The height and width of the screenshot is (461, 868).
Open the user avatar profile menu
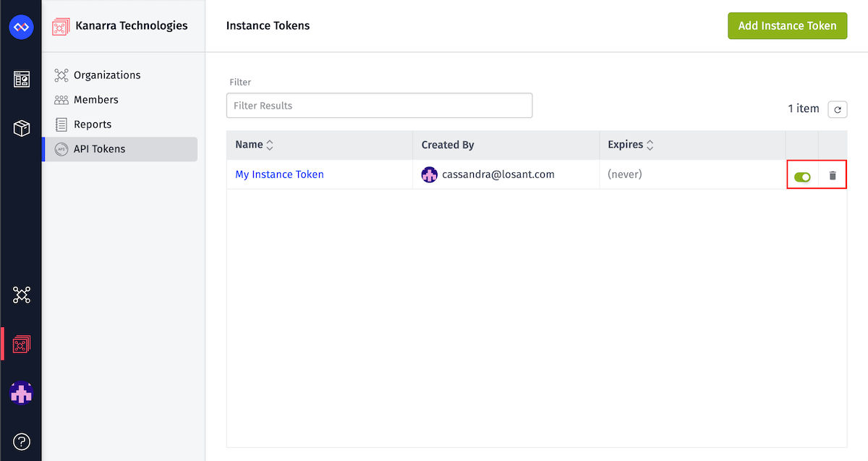[21, 393]
